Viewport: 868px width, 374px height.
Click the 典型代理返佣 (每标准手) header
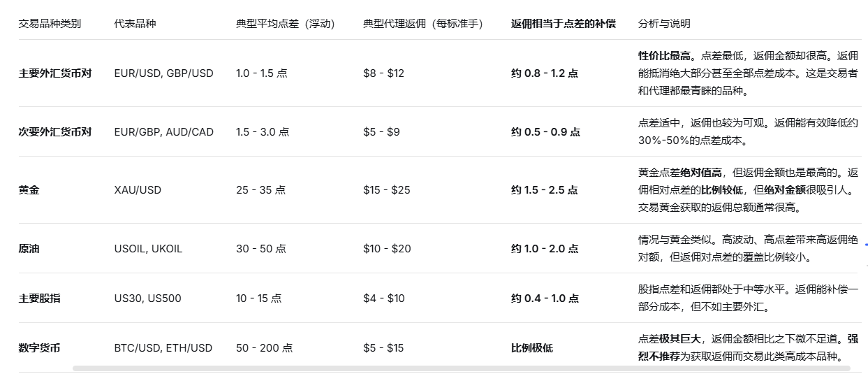(423, 24)
